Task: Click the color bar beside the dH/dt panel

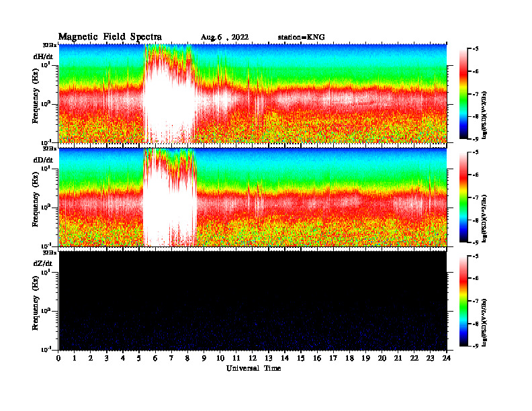Action: click(463, 94)
